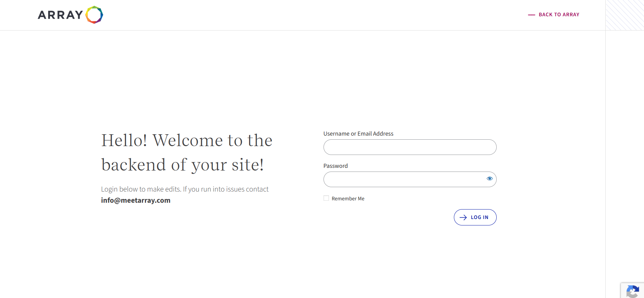
Task: Click the Username or Email Address label
Action: pos(358,134)
